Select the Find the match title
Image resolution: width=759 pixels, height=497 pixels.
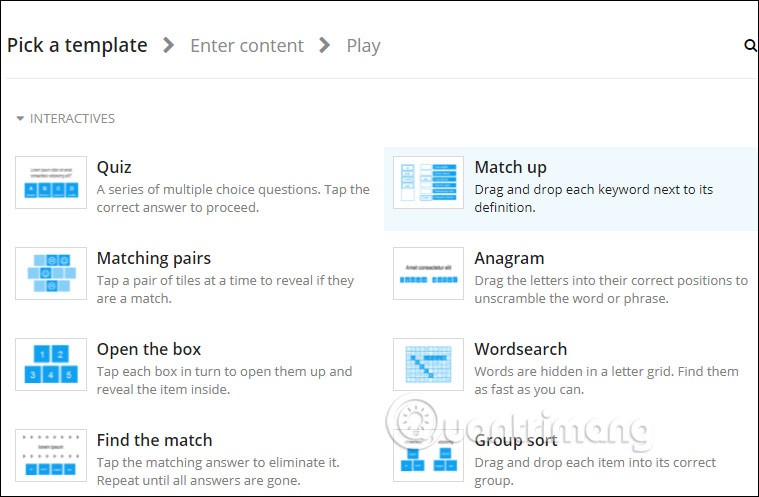click(x=154, y=440)
